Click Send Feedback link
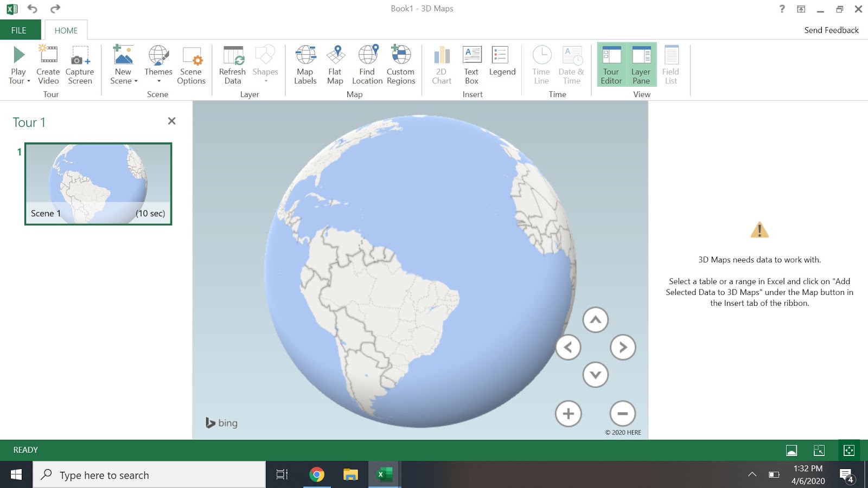 point(831,30)
